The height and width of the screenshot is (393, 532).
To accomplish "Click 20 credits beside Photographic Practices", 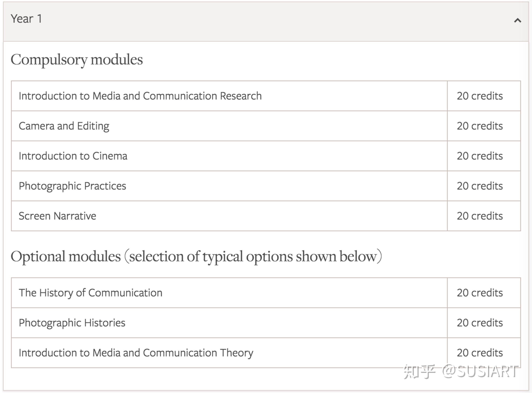I will [x=480, y=186].
